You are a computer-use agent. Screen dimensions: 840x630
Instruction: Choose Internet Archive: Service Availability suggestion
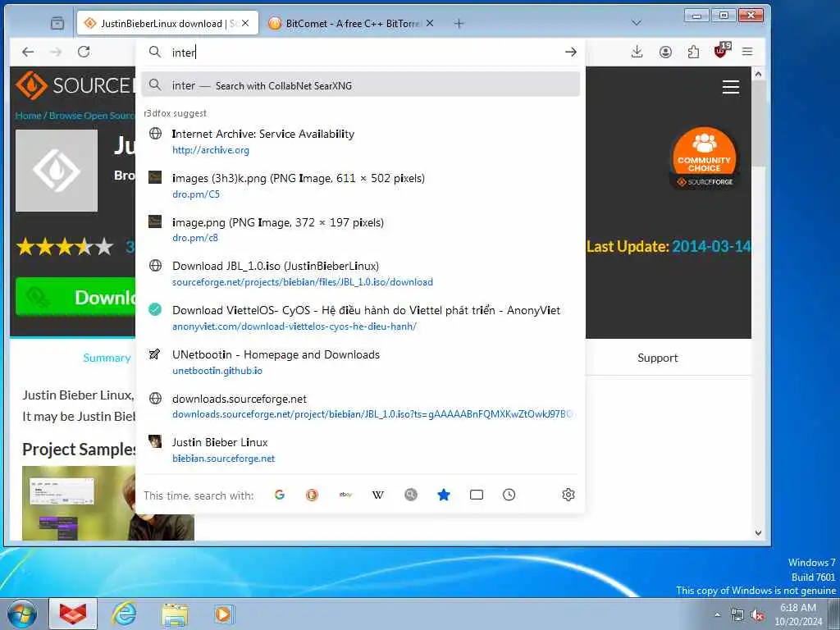(361, 141)
